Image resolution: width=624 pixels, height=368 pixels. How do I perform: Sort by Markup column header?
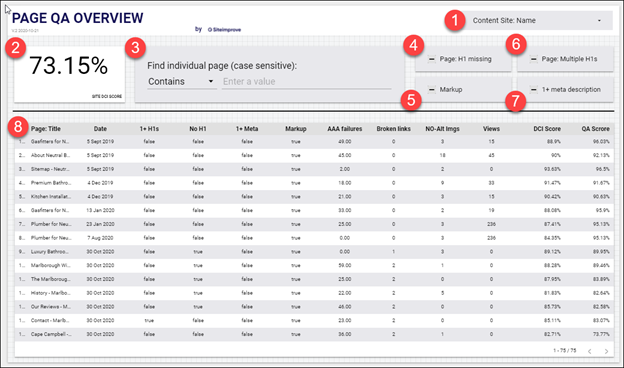(296, 129)
